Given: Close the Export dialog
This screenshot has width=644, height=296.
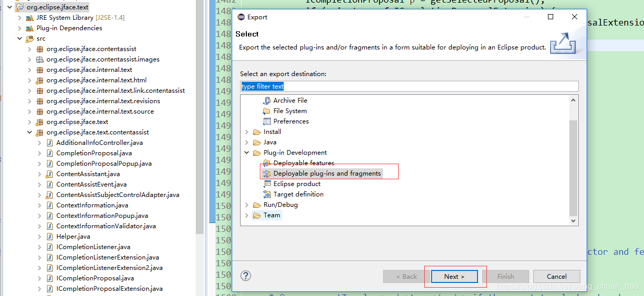Looking at the screenshot, I should tap(575, 17).
